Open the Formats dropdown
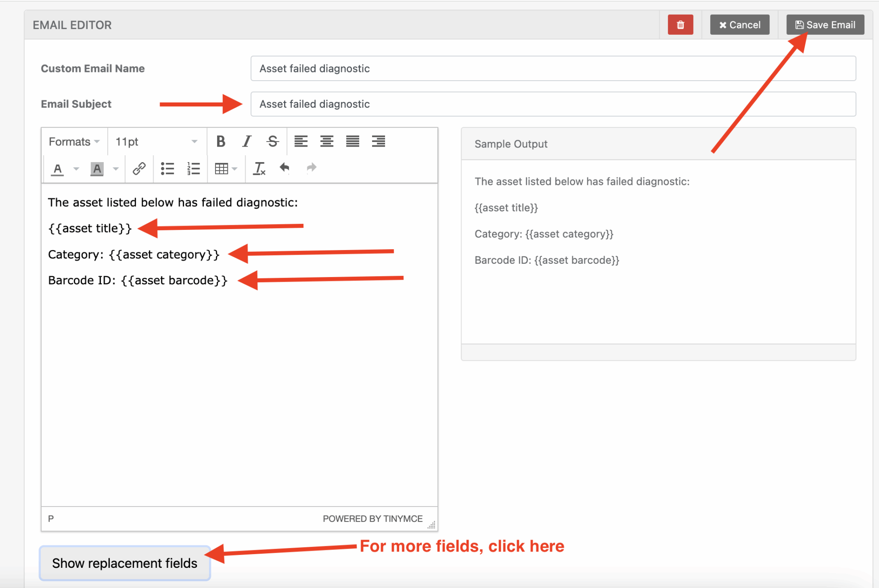This screenshot has height=588, width=879. tap(73, 142)
